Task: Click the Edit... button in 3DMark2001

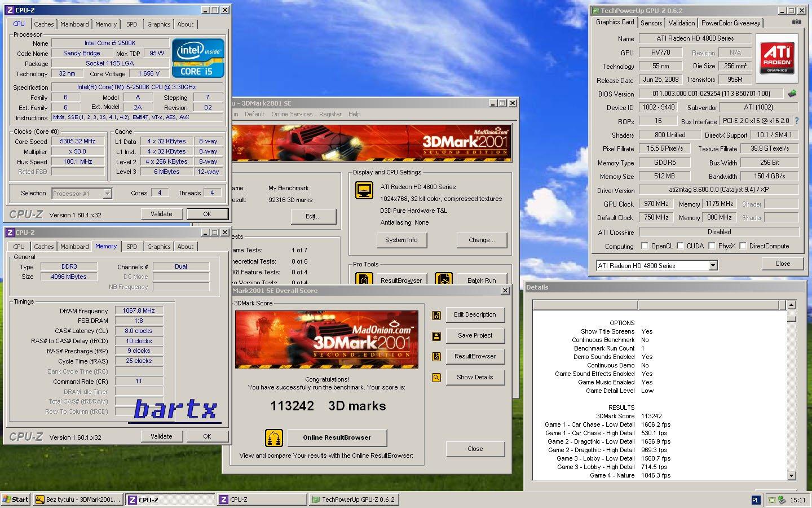Action: 313,216
